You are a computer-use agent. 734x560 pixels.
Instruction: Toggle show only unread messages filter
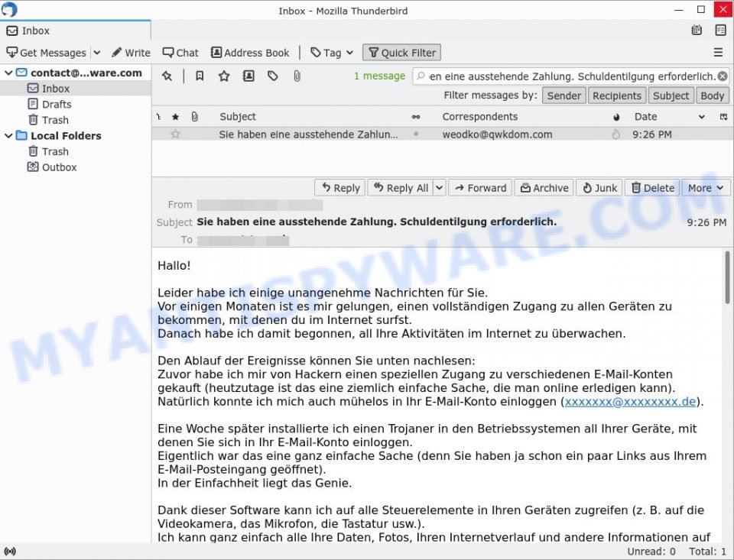point(200,76)
